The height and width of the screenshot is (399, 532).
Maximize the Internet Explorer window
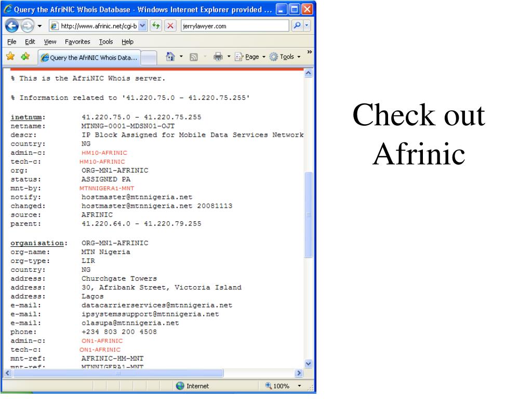click(x=294, y=9)
